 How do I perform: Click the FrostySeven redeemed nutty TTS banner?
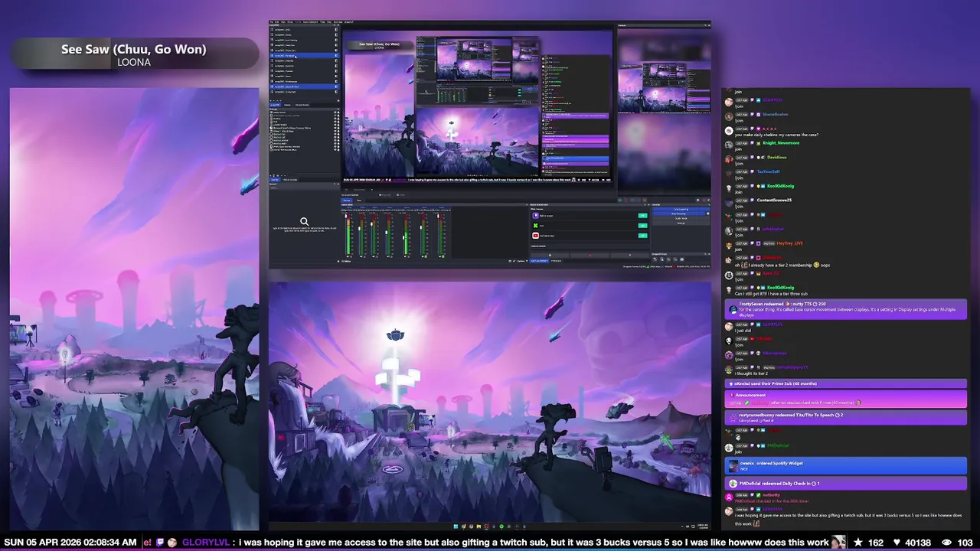click(845, 309)
